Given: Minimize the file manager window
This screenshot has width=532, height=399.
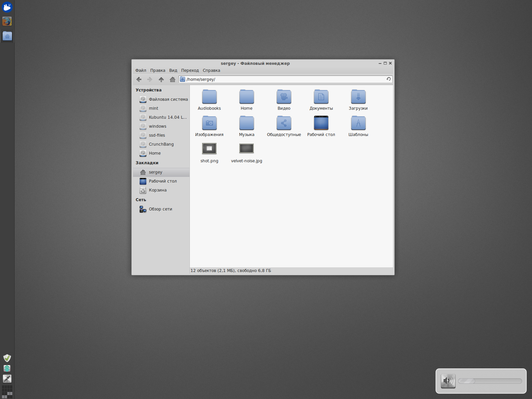Looking at the screenshot, I should [380, 63].
